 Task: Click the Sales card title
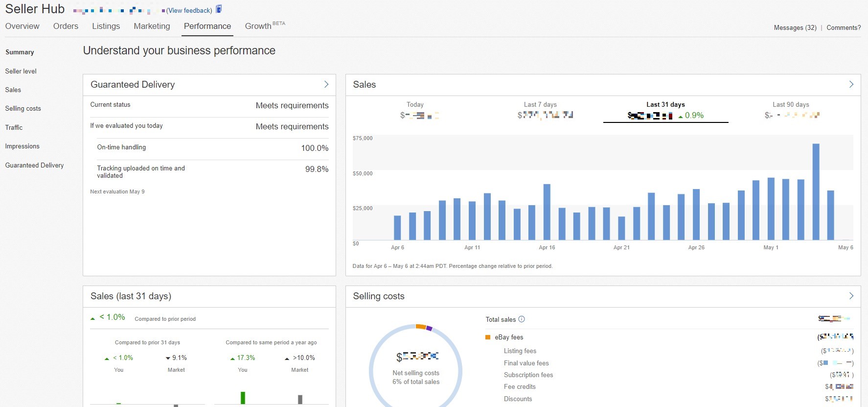click(365, 85)
